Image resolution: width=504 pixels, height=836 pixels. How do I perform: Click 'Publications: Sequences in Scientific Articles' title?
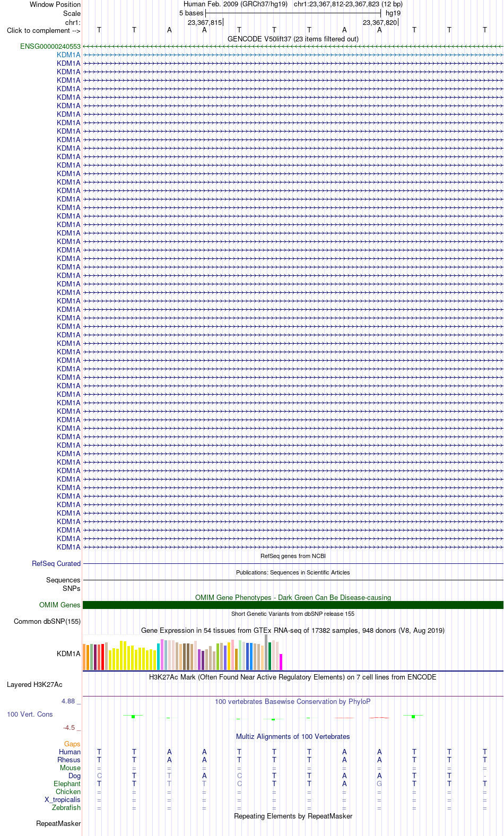click(293, 572)
